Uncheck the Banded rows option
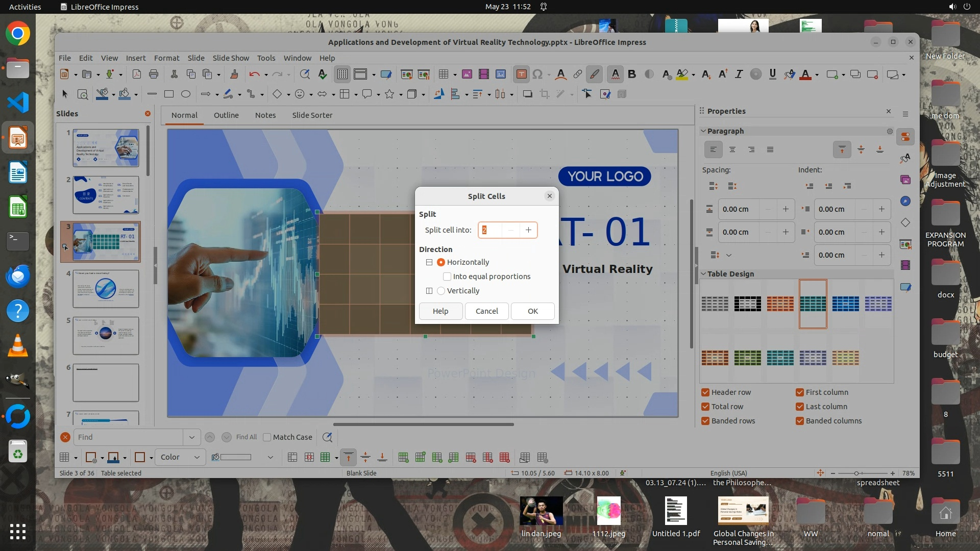 (x=705, y=421)
